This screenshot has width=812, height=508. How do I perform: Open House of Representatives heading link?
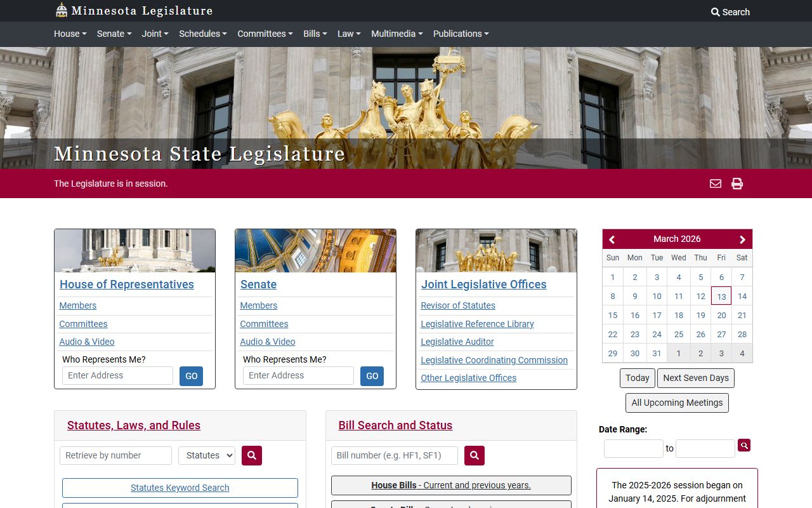(x=127, y=284)
